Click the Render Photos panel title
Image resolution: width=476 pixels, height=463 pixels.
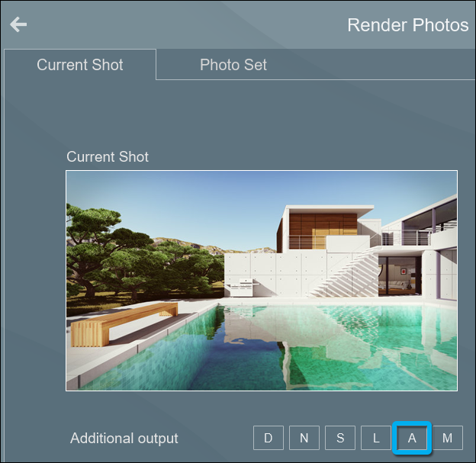[407, 25]
